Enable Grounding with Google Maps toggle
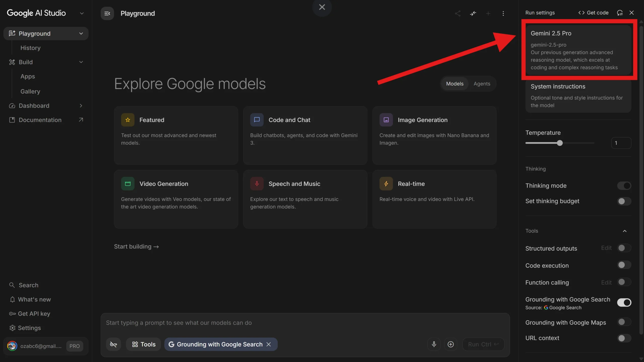Screen dimensions: 644x362 (x=624, y=322)
